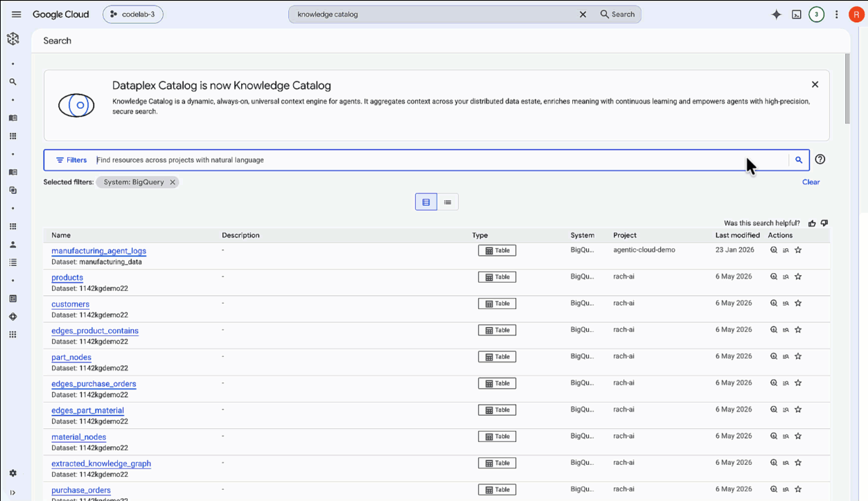Open notifications badge showing 3
Image resolution: width=868 pixels, height=501 pixels.
(817, 14)
